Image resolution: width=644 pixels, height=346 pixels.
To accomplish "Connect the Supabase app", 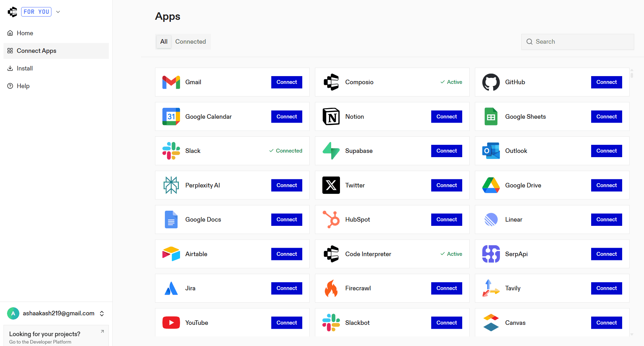I will (447, 151).
